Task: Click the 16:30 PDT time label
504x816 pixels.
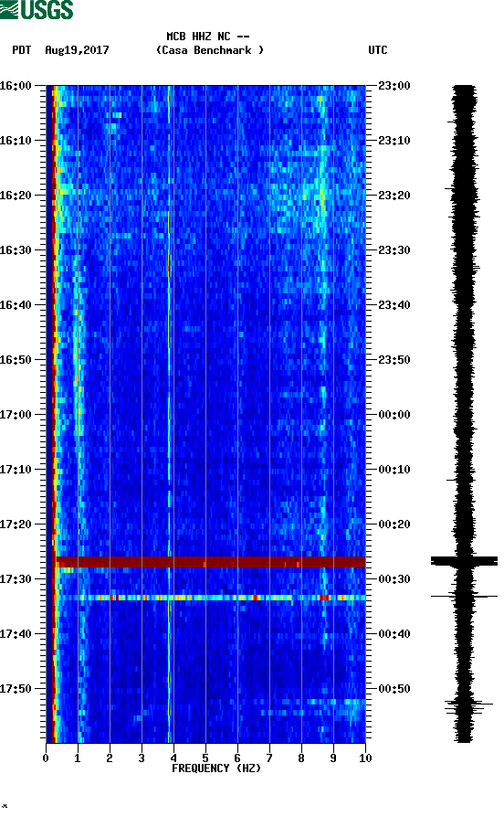Action: [16, 249]
